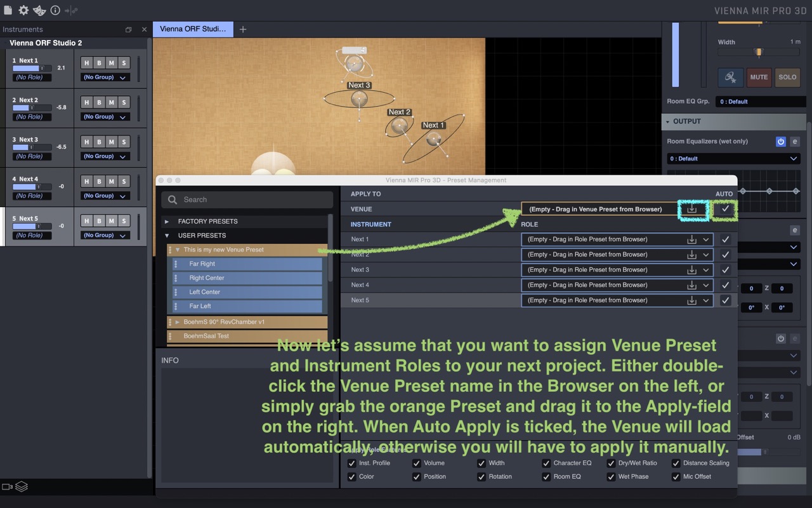Open the settings gear icon
The height and width of the screenshot is (508, 812).
point(23,10)
